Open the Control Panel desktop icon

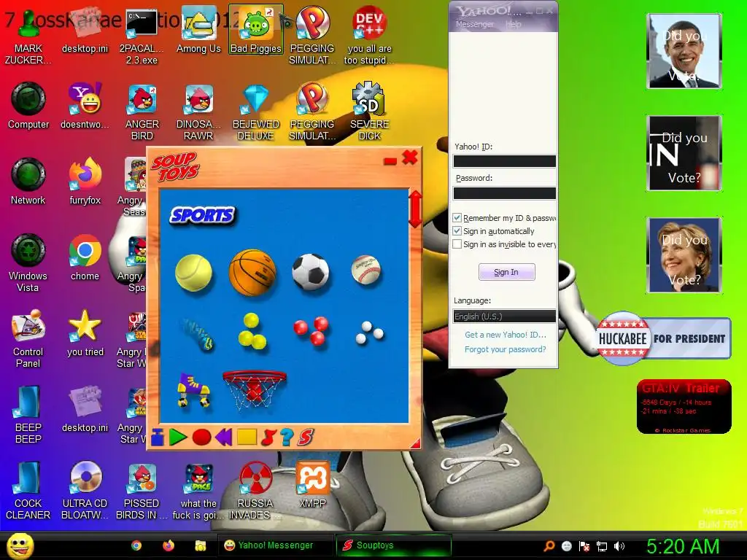[28, 338]
